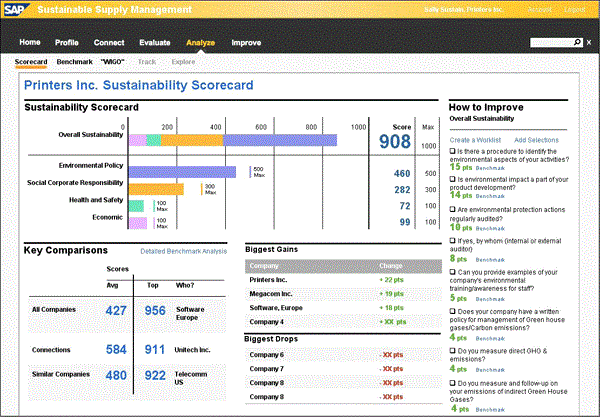The width and height of the screenshot is (600, 417).
Task: Click Economic score 99
Action: (405, 222)
